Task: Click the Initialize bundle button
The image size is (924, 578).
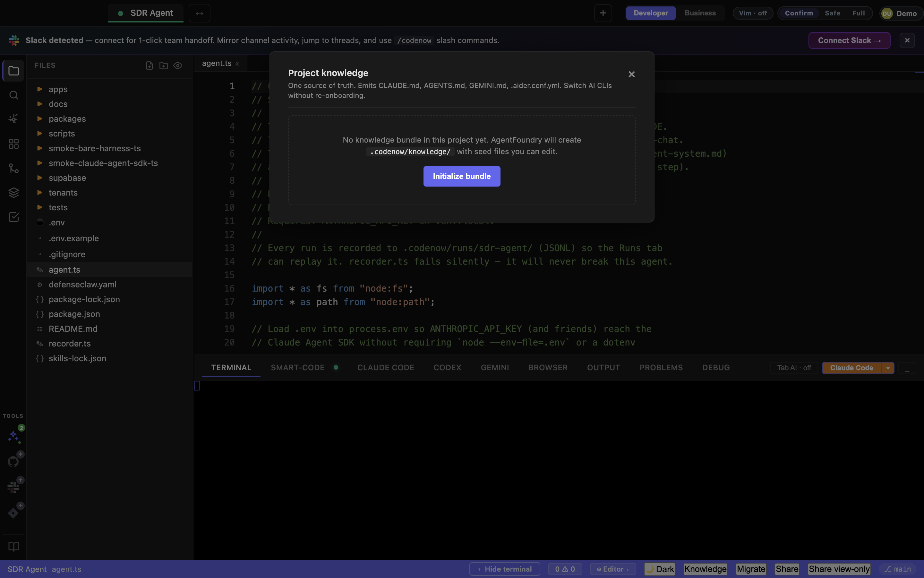Action: (x=462, y=176)
